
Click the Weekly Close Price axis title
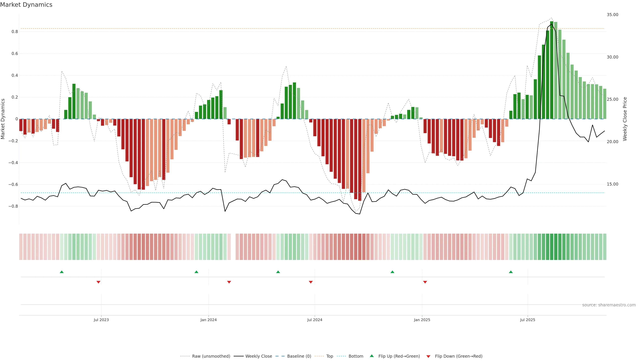point(625,119)
